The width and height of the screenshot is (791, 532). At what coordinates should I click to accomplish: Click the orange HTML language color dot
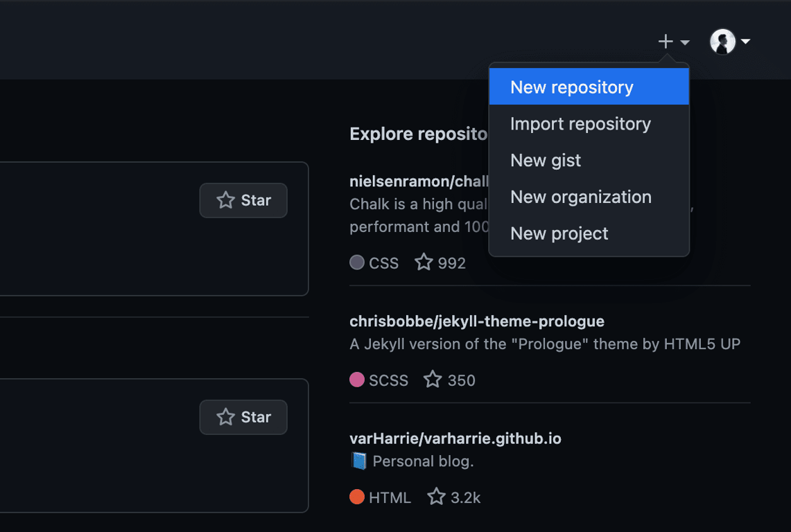357,497
